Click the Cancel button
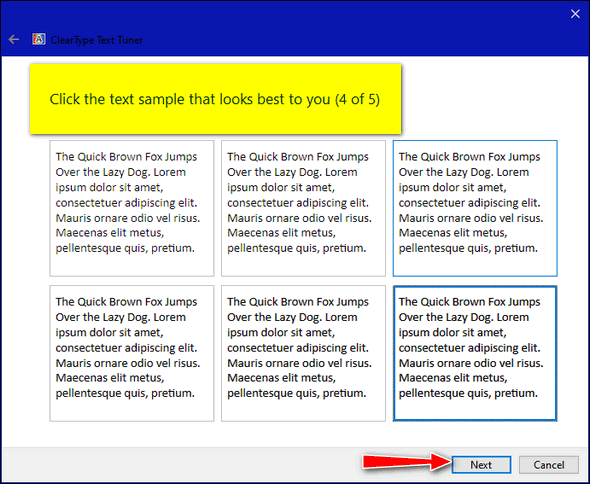 pyautogui.click(x=549, y=465)
